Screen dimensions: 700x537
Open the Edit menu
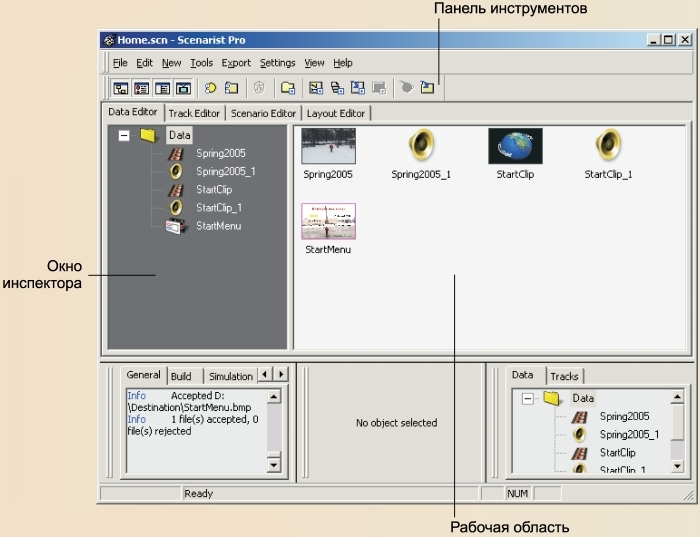pos(144,63)
